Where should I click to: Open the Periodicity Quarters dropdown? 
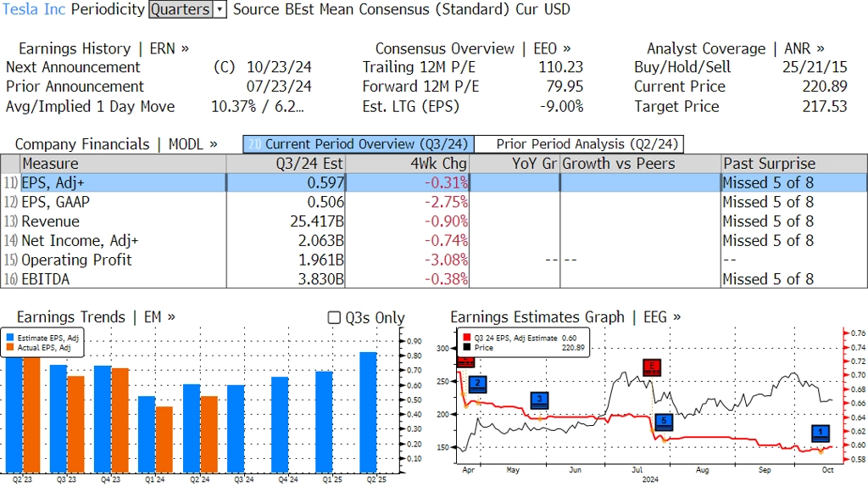[x=187, y=9]
